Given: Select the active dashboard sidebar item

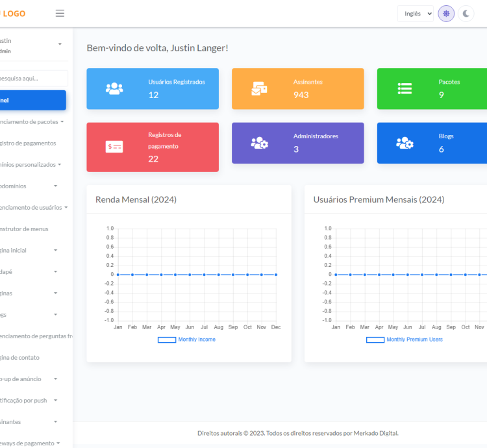Looking at the screenshot, I should 32,100.
